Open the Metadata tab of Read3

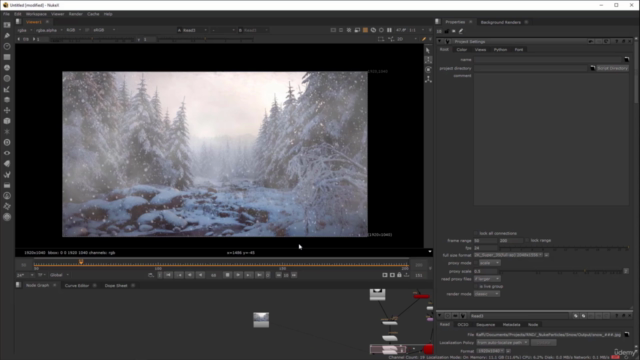[x=511, y=325]
